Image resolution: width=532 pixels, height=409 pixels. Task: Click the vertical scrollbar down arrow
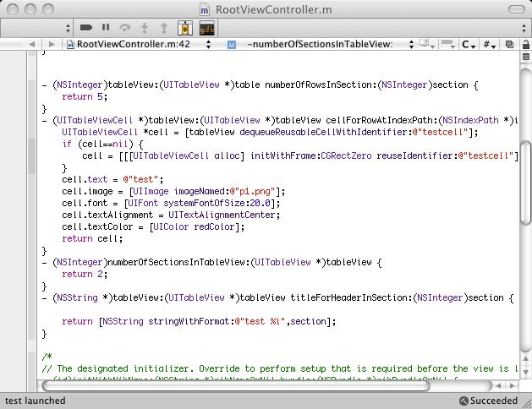[526, 372]
